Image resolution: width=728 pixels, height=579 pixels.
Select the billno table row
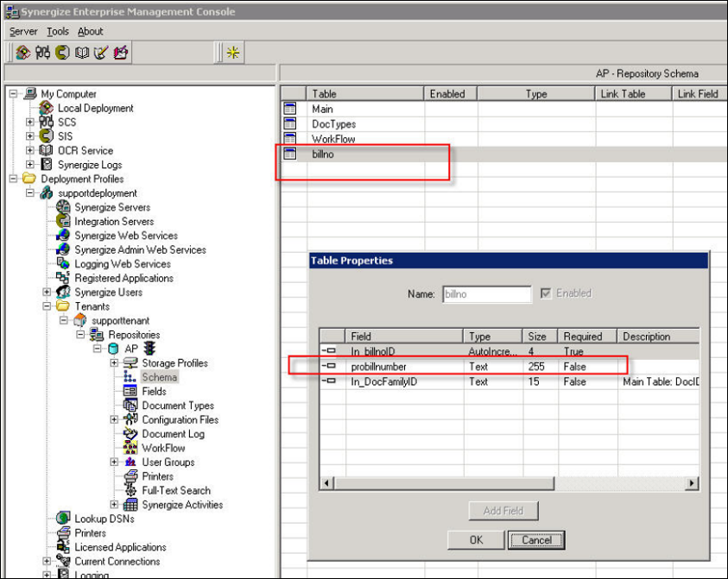[503, 154]
